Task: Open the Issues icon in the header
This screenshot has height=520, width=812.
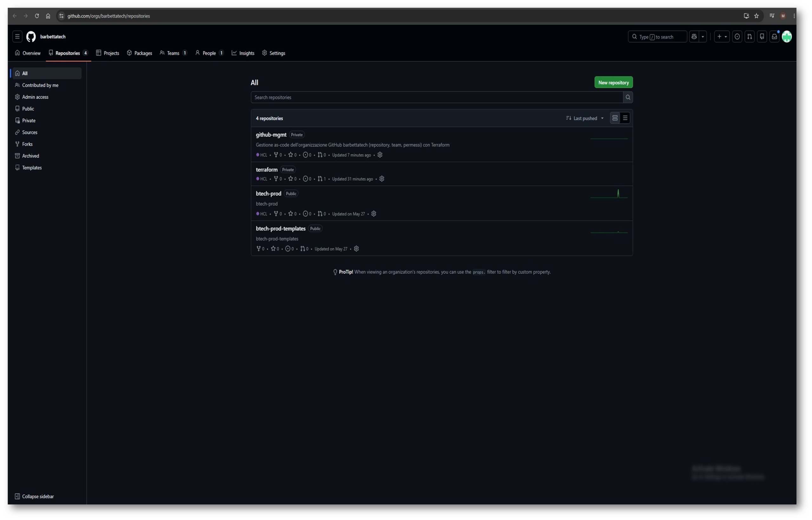Action: coord(737,37)
